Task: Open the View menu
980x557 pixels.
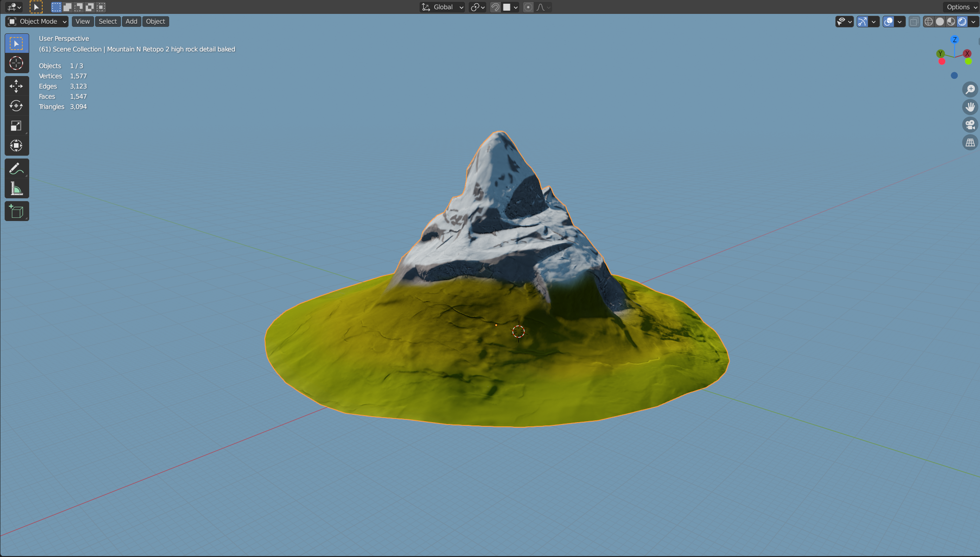Action: pyautogui.click(x=83, y=21)
